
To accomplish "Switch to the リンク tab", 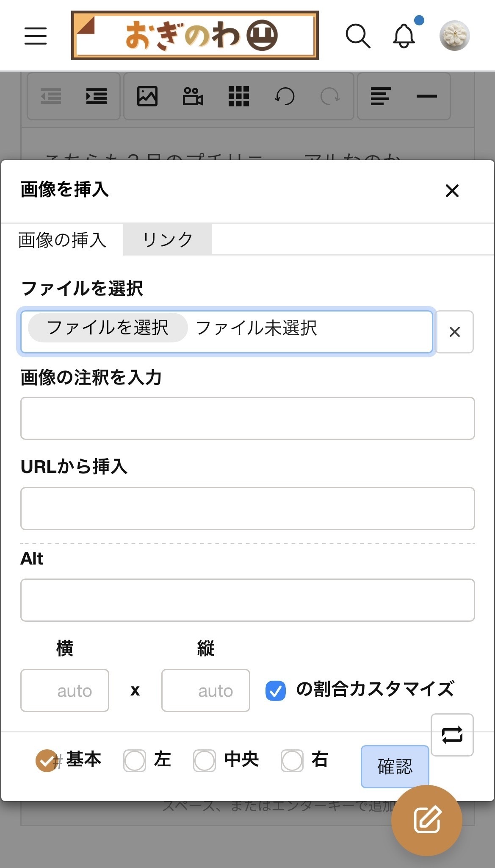I will pos(167,240).
